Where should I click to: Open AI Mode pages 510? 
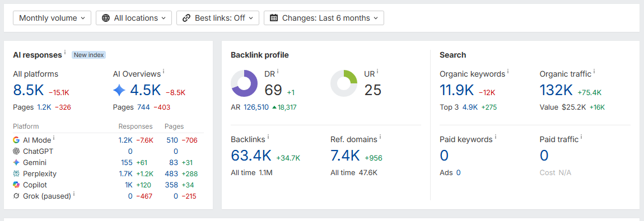172,140
